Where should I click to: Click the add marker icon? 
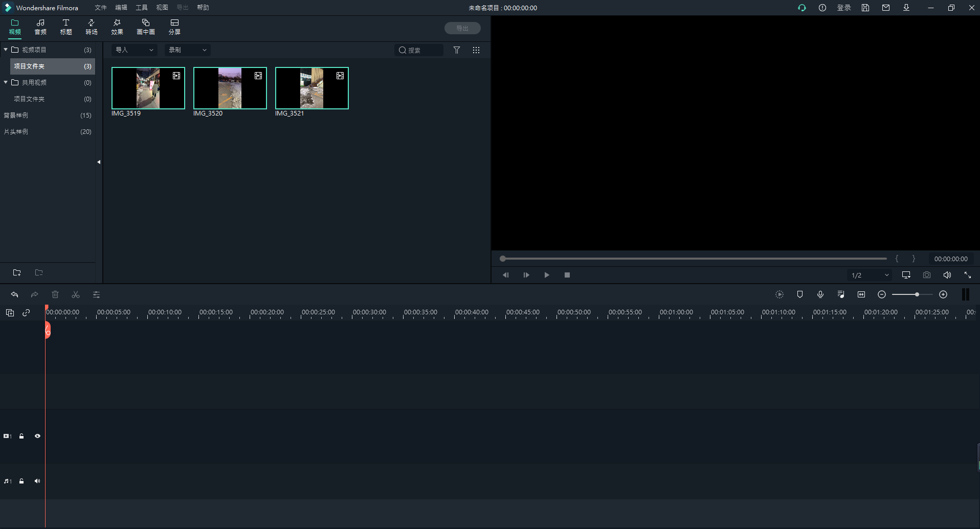coord(799,294)
